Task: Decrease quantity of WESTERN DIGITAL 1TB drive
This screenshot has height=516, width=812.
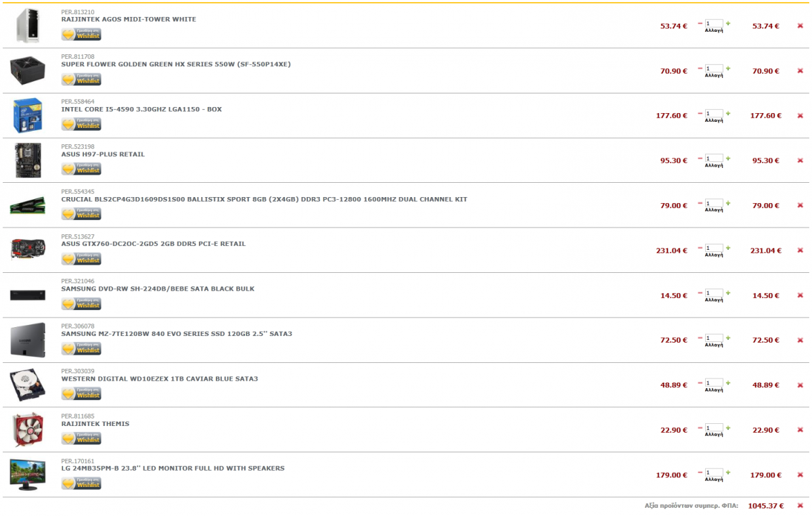Action: 700,382
